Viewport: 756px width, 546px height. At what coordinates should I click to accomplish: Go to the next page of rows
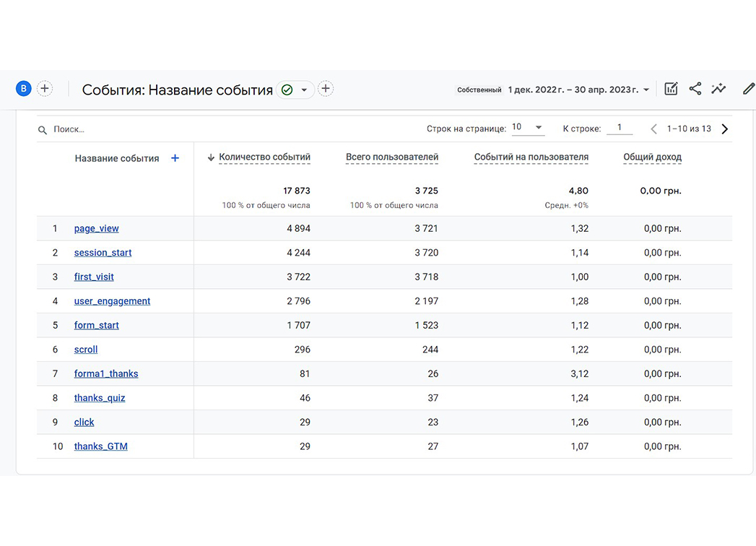click(724, 129)
